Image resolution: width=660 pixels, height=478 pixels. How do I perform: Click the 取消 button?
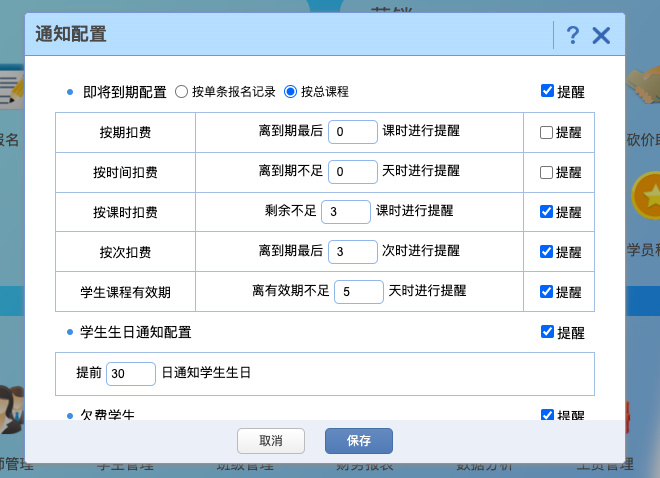271,441
